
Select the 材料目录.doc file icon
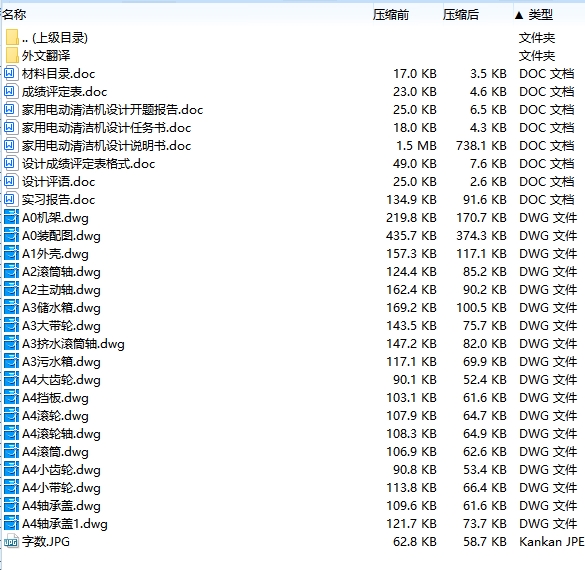pos(10,73)
